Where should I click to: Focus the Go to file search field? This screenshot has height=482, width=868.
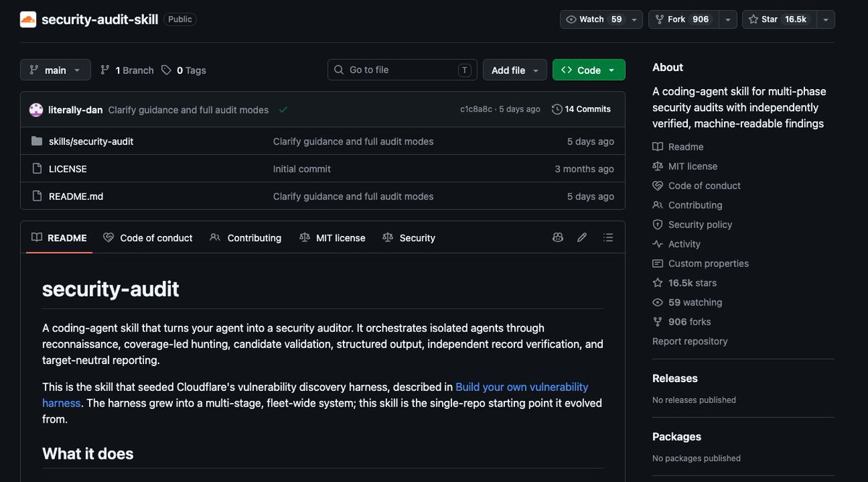click(402, 70)
